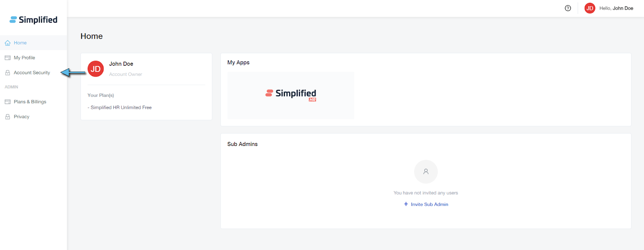The height and width of the screenshot is (250, 644).
Task: Click the Account Security lock icon
Action: point(8,73)
